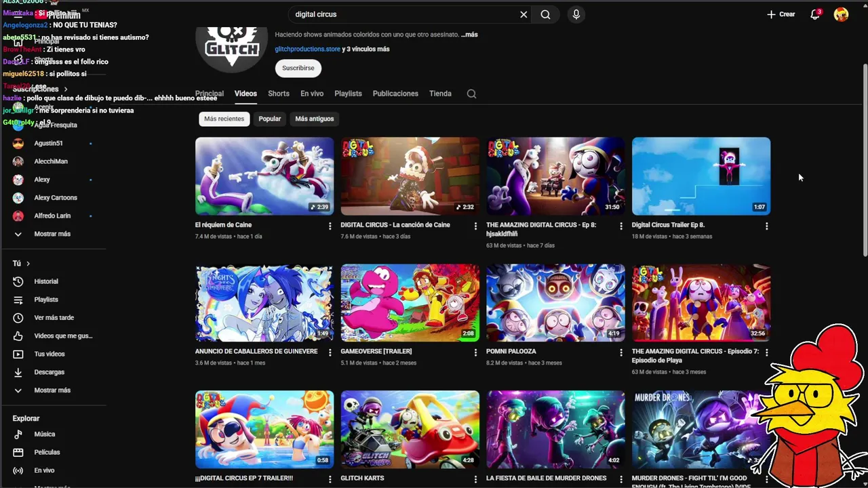Switch to the Principal channel tab
The image size is (868, 488).
point(210,94)
